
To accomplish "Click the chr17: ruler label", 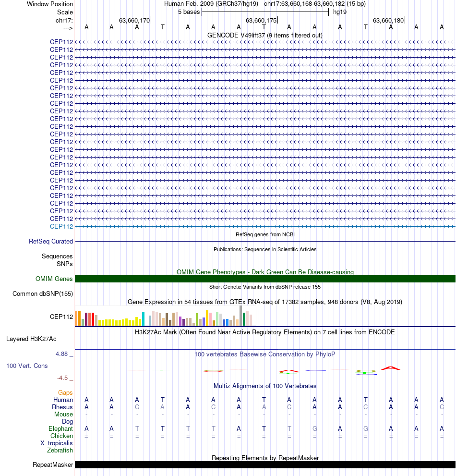I will pos(64,20).
